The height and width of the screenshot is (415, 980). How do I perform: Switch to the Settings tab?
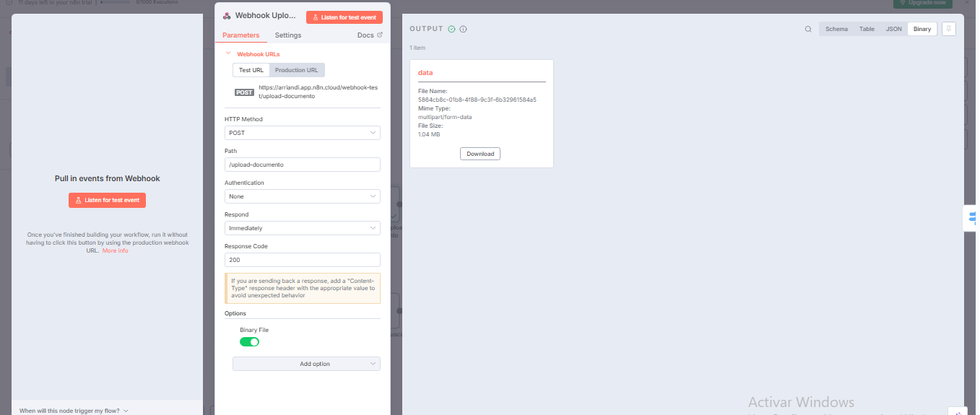pos(288,35)
